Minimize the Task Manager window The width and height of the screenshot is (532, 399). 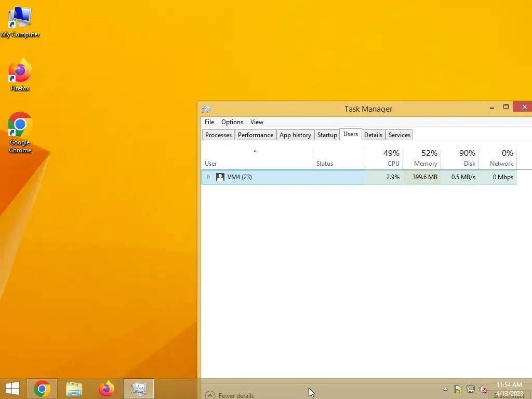[492, 108]
